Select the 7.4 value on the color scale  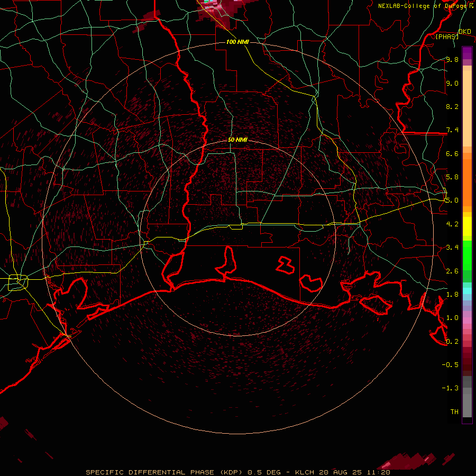coord(452,130)
